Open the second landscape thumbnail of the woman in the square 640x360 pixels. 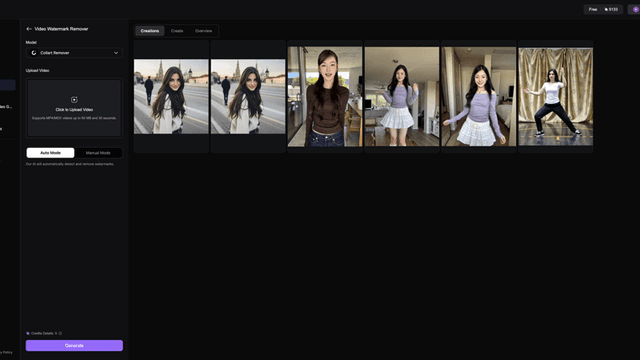248,96
